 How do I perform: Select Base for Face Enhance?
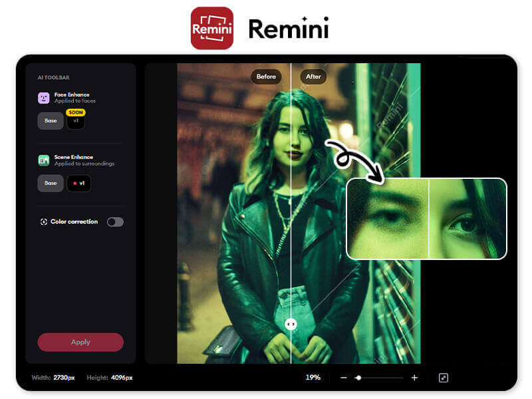click(51, 120)
